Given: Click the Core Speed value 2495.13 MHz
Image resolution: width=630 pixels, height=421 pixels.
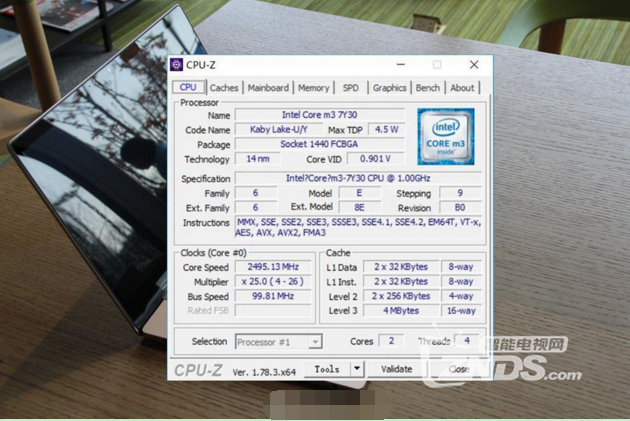Looking at the screenshot, I should point(273,267).
